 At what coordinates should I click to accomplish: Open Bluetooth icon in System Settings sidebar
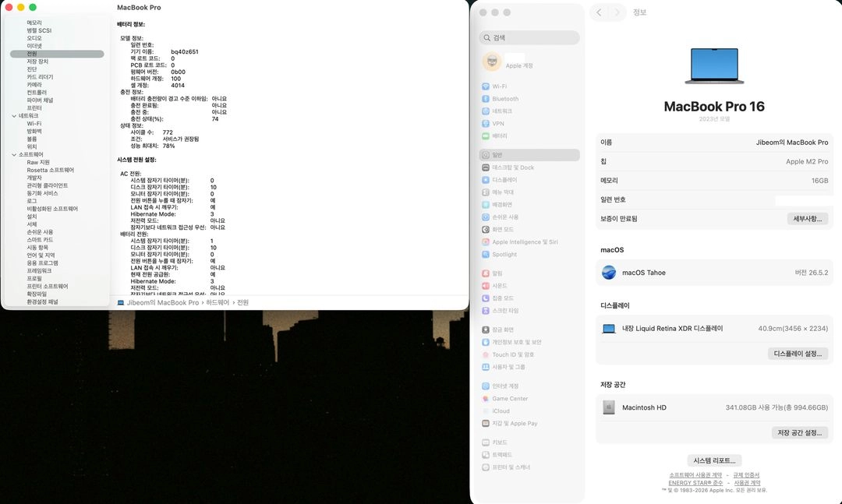point(486,99)
